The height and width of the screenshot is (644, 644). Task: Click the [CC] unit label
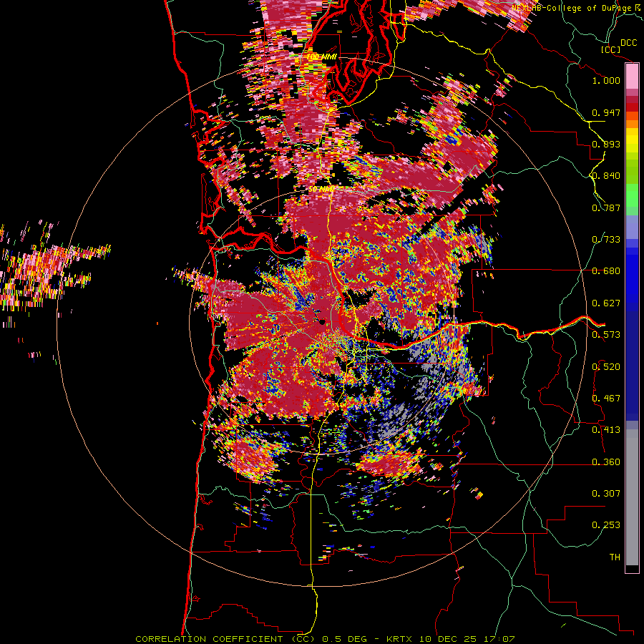pyautogui.click(x=610, y=49)
